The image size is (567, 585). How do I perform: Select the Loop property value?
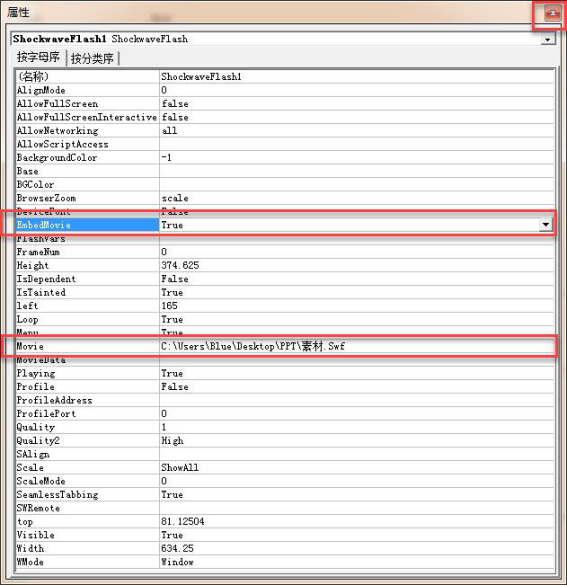(357, 320)
